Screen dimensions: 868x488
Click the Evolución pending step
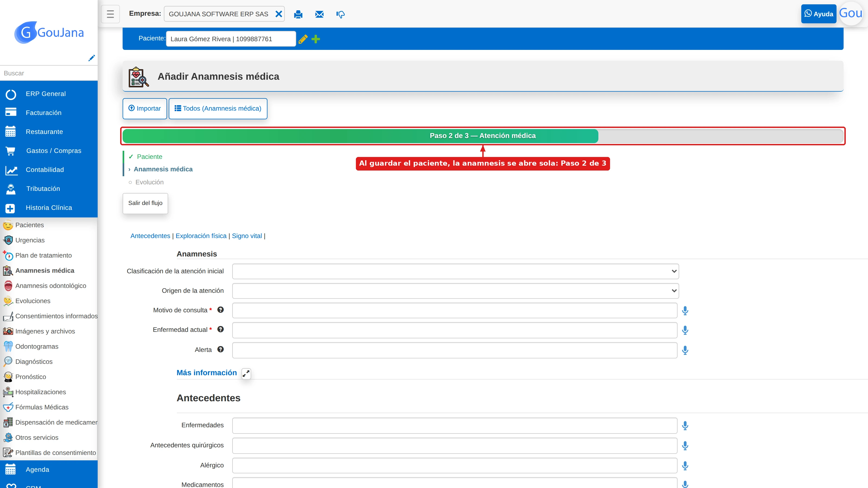tap(149, 182)
